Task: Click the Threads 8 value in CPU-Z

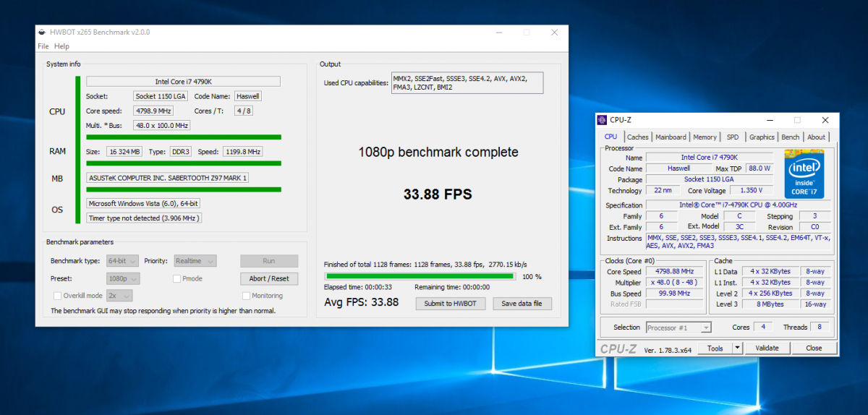Action: pos(820,328)
